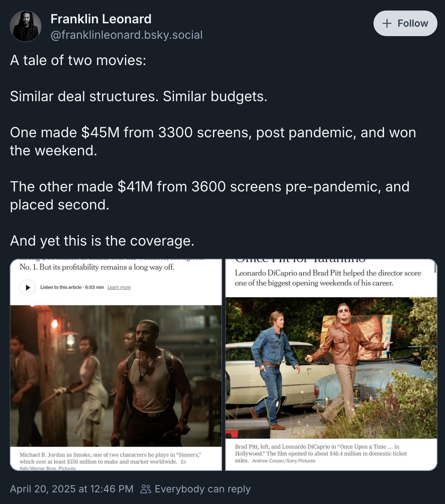Click the DiCaprio and Pitt subheadline text
Viewport: 445px width, 504px height.
click(x=328, y=278)
